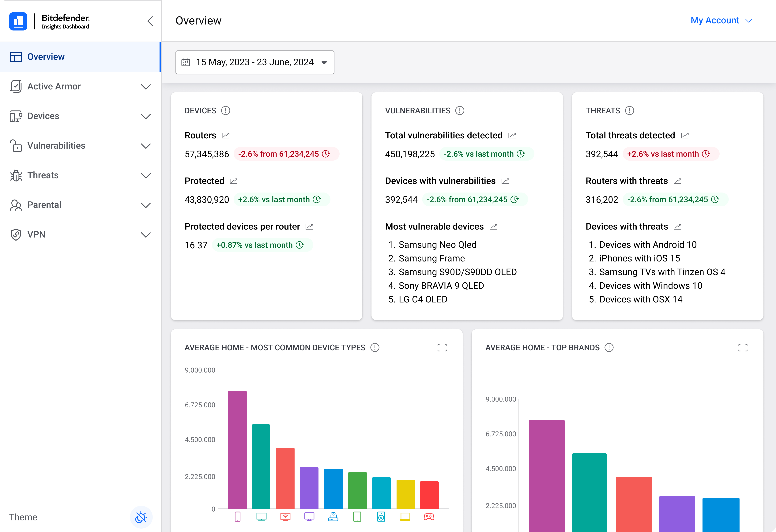Open chart icon beside Routers
The image size is (776, 532).
226,136
